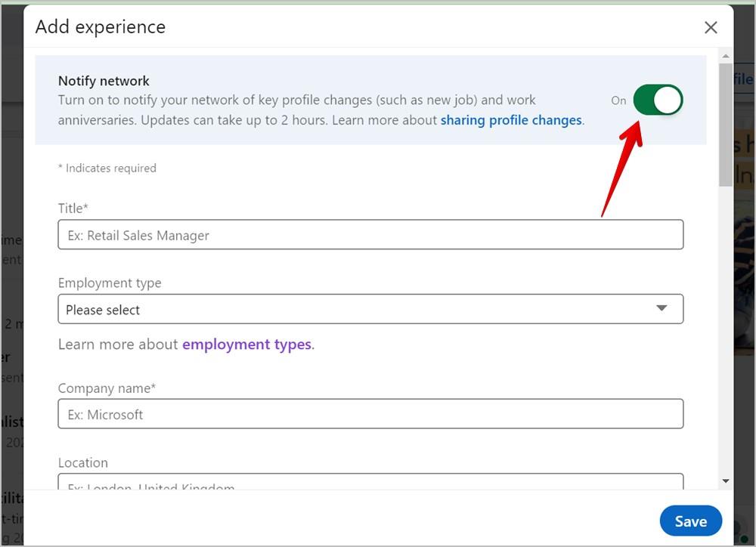Click the 'Company name*' field label
756x547 pixels.
(x=107, y=388)
